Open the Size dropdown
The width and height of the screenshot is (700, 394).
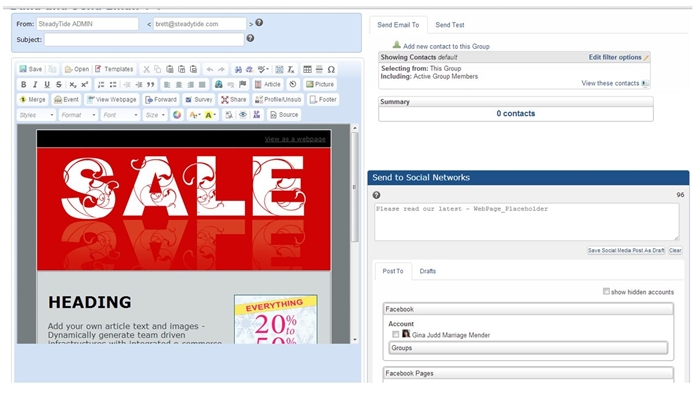[x=155, y=115]
